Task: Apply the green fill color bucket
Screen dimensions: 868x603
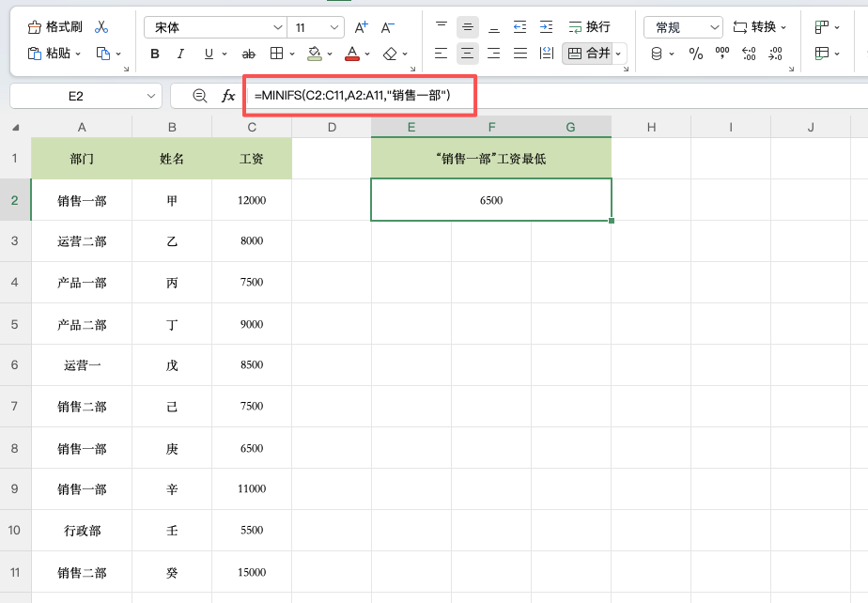Action: click(315, 54)
